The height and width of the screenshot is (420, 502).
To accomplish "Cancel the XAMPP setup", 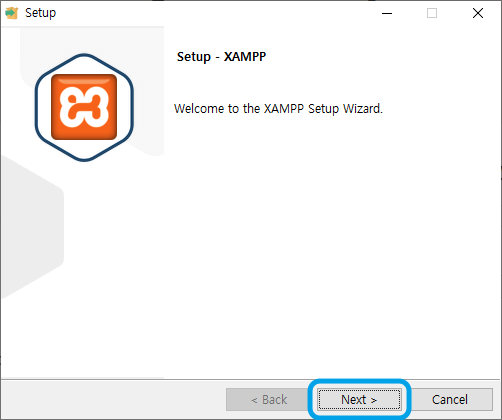I will click(x=450, y=399).
